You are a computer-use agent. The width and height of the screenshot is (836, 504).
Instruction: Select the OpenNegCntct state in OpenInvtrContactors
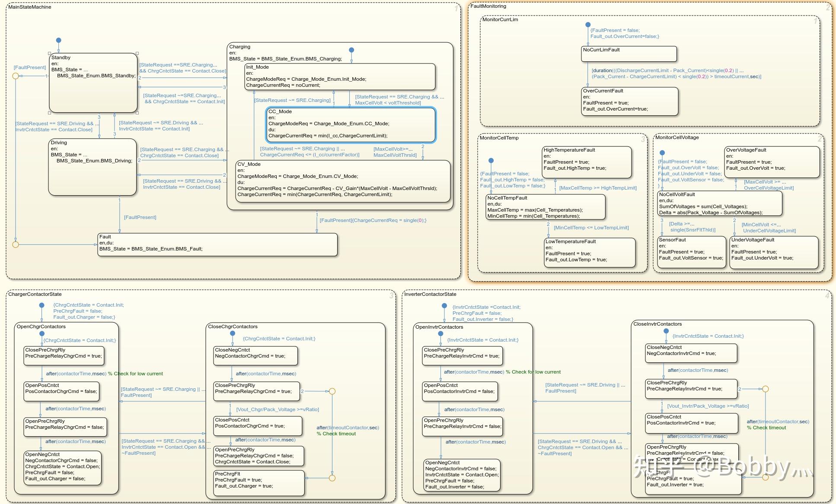461,475
